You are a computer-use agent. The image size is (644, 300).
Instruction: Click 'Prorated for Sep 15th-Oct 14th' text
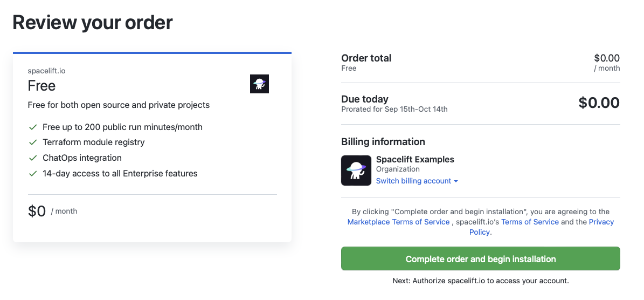pyautogui.click(x=394, y=110)
